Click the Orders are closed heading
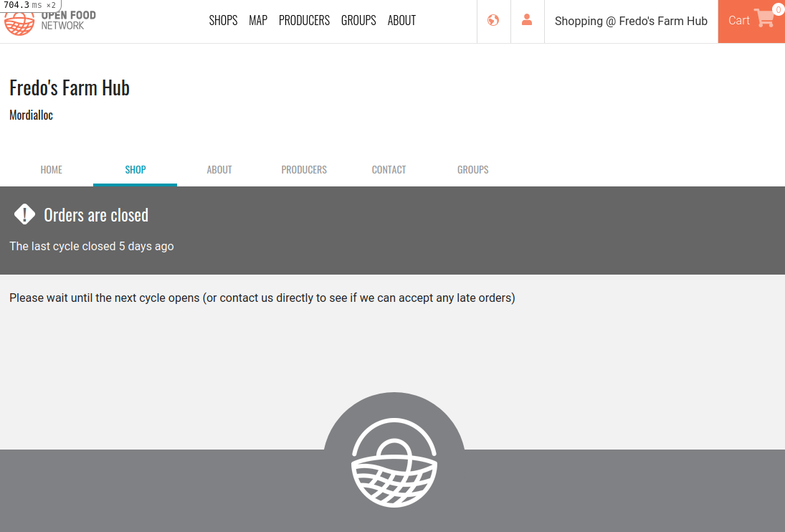This screenshot has width=785, height=532. (x=96, y=215)
